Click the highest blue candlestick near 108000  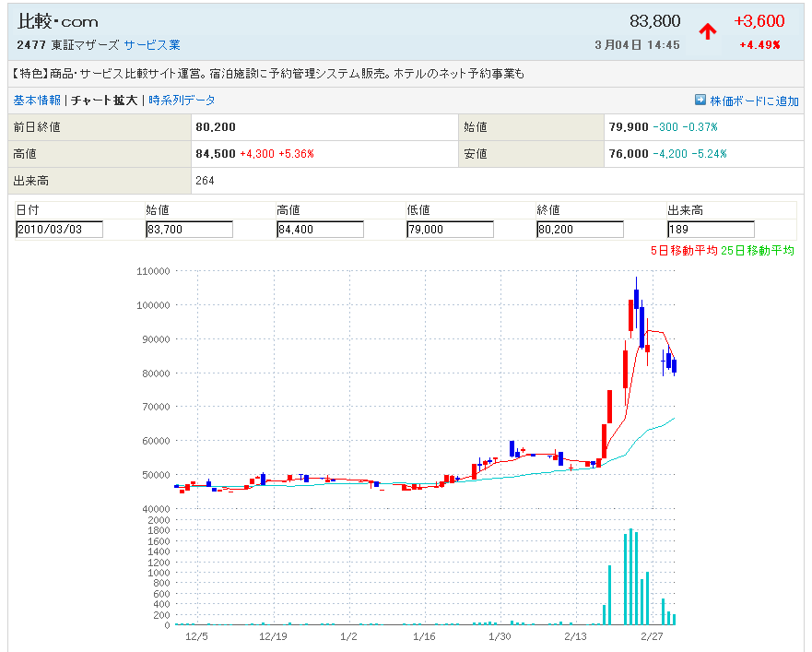click(x=636, y=297)
